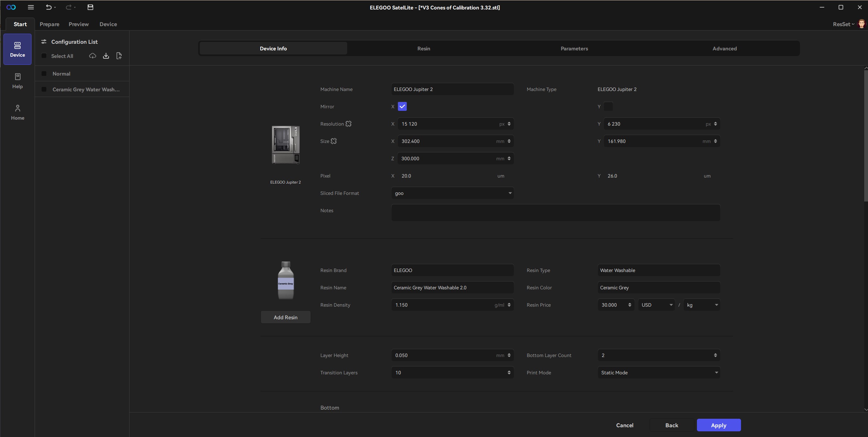868x437 pixels.
Task: Click the Configuration List settings icon
Action: [x=44, y=42]
